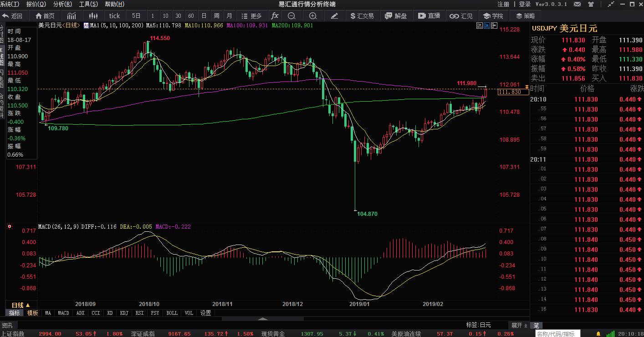Open the candlestick chart view icon
This screenshot has width=644, height=337.
93,15
